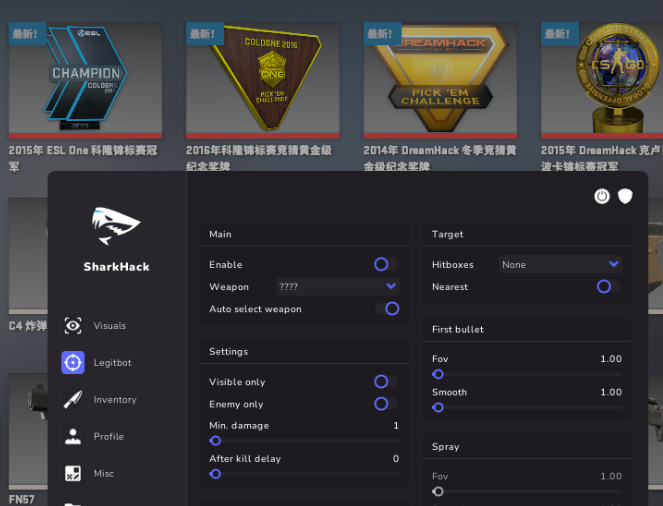663x506 pixels.
Task: Toggle the Visible only switch
Action: 386,381
